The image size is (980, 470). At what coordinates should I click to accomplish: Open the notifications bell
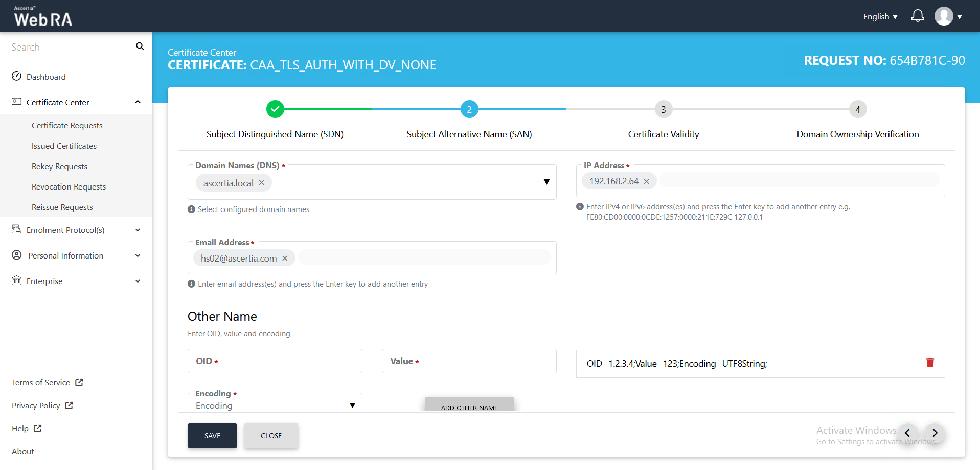918,16
